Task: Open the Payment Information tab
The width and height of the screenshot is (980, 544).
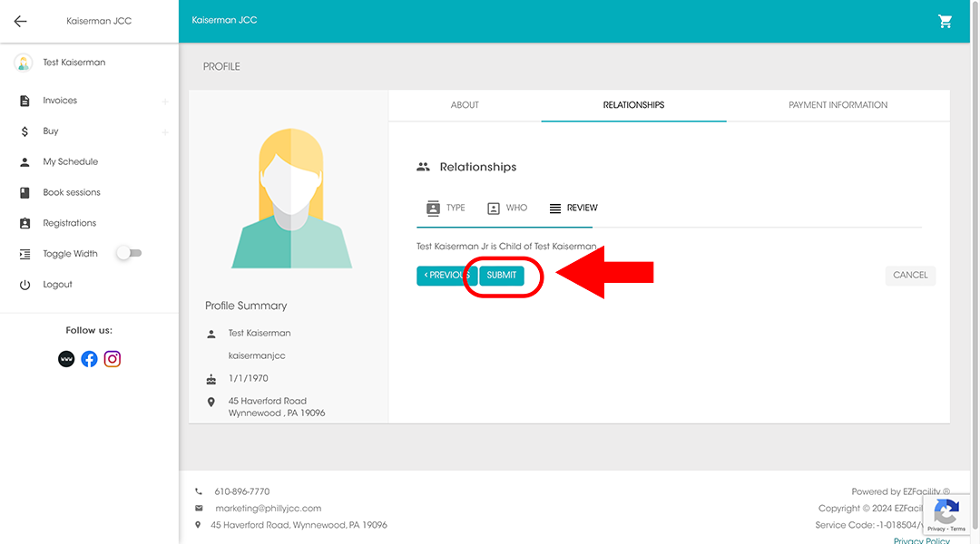Action: [x=838, y=105]
